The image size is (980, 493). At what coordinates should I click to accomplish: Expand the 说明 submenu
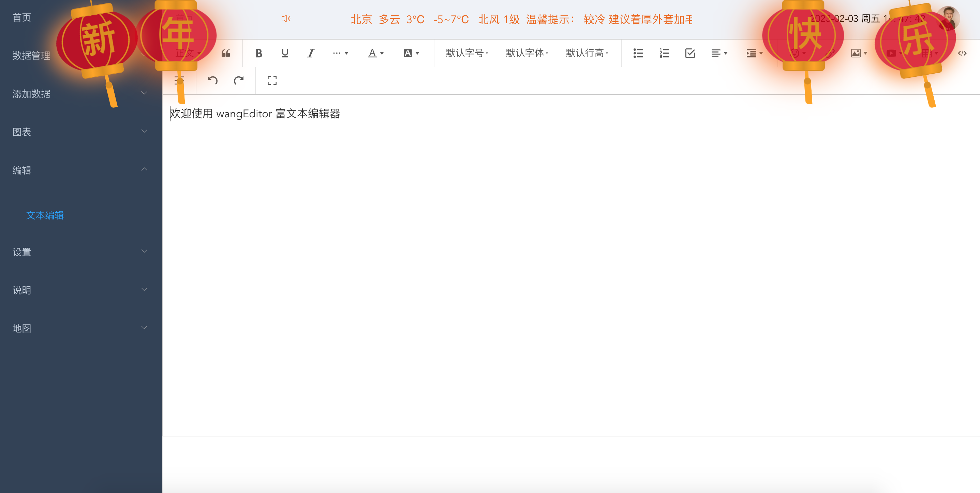(x=81, y=290)
